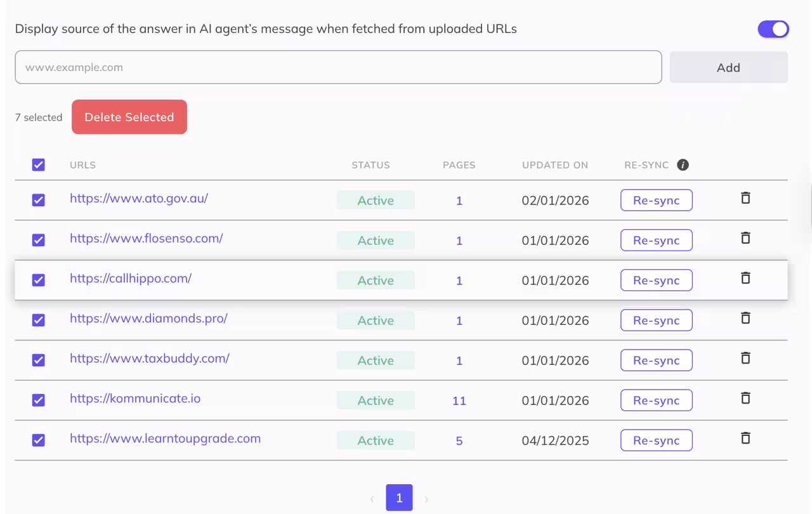Click the trash icon for diamonds.pro
This screenshot has height=514, width=812.
pyautogui.click(x=745, y=318)
